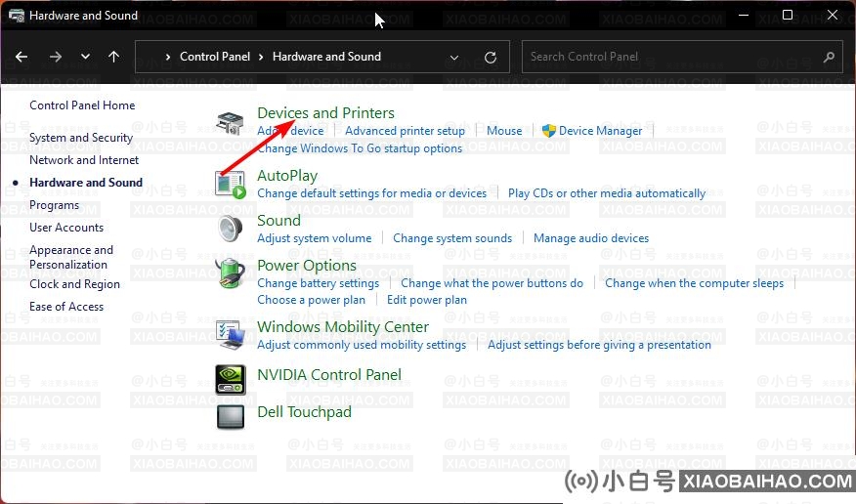Expand the chevron before Control Panel in breadcrumb
This screenshot has height=504, width=856.
pyautogui.click(x=168, y=57)
